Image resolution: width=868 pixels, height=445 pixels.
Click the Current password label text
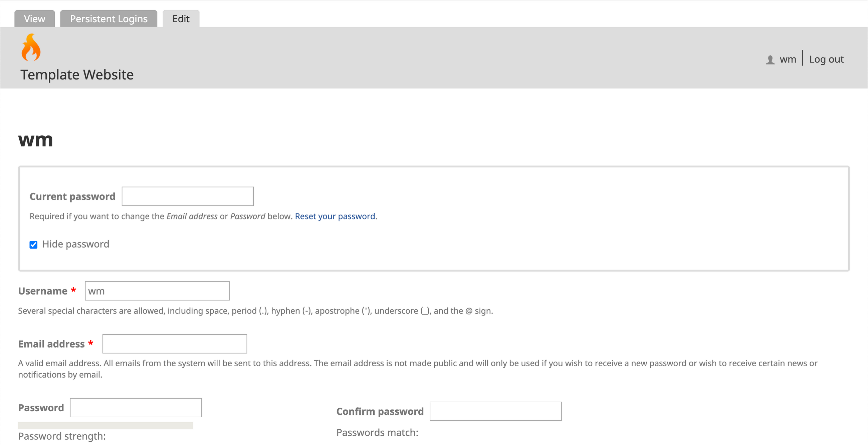coord(72,196)
